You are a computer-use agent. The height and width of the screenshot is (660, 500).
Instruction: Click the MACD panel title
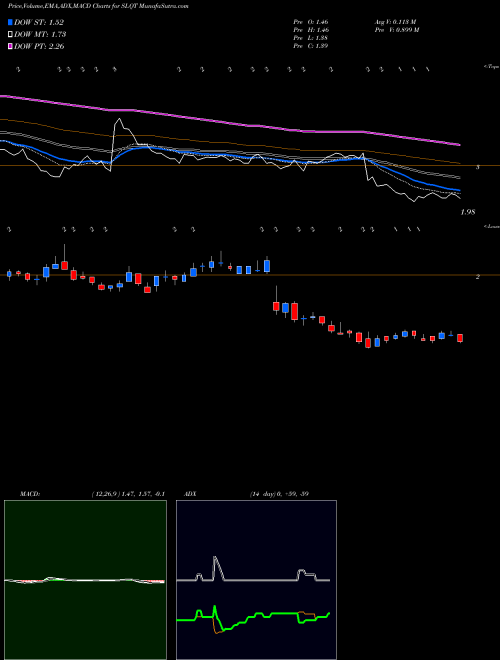click(30, 494)
